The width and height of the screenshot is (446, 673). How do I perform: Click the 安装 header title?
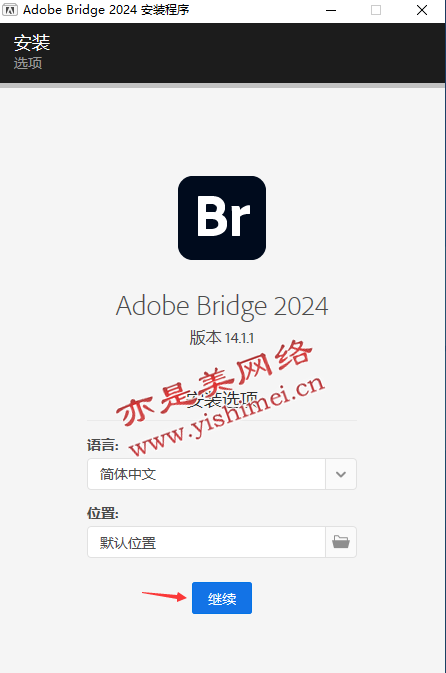(x=32, y=42)
